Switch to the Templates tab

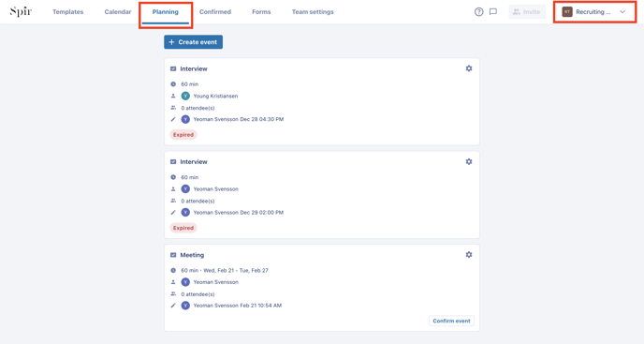coord(67,12)
